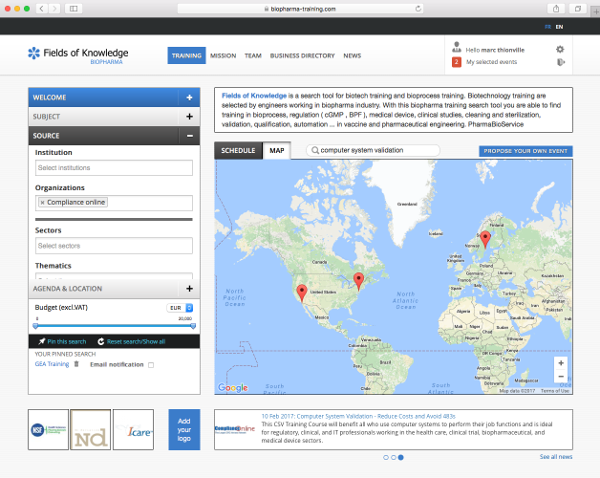Click the search magnifier icon
This screenshot has height=478, width=600.
315,150
